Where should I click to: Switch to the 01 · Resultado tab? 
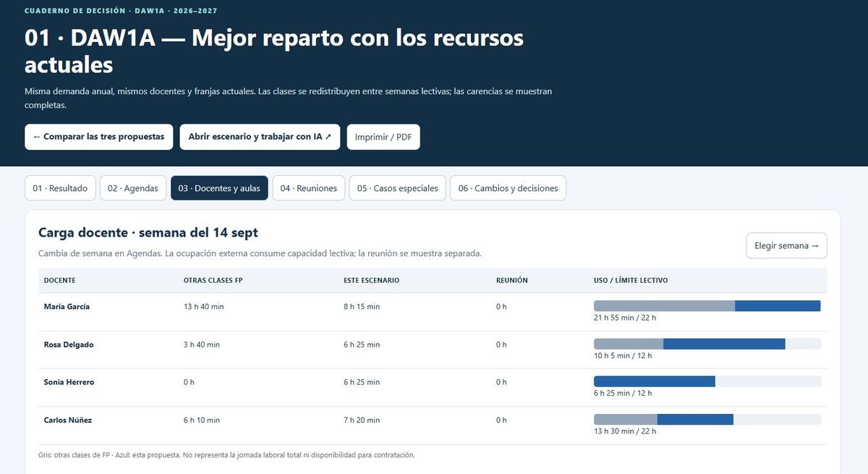[x=60, y=188]
